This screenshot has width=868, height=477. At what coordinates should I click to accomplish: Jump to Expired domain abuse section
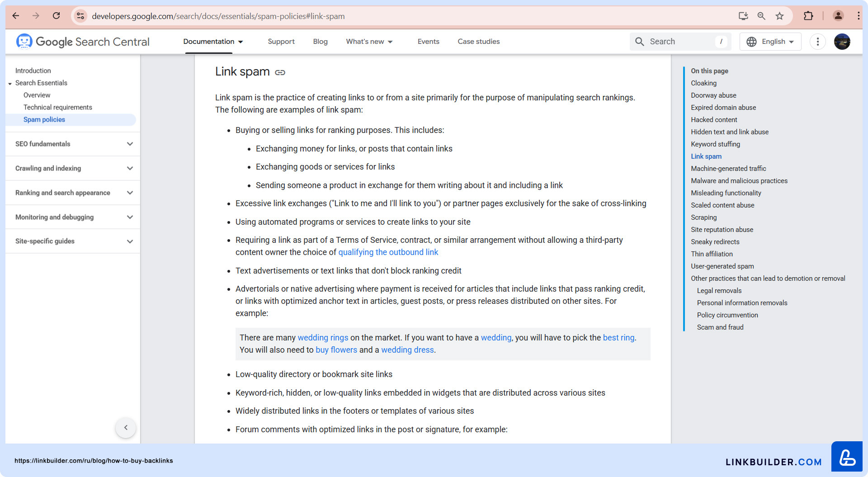723,108
